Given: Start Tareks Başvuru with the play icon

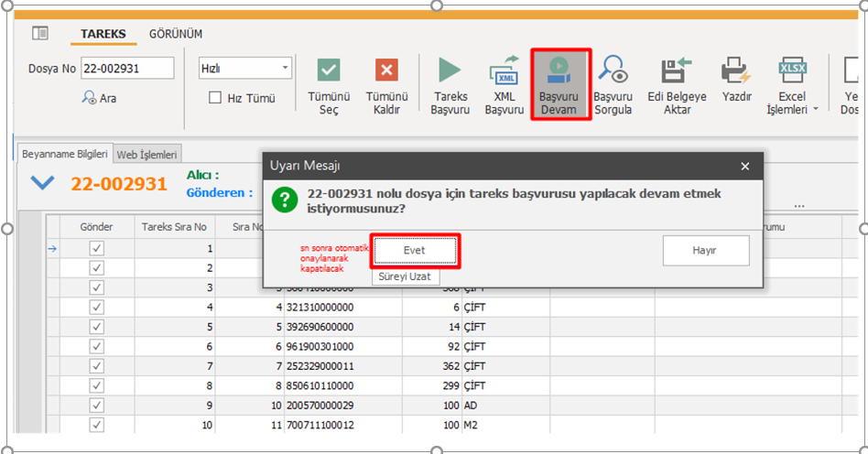Looking at the screenshot, I should pos(450,70).
